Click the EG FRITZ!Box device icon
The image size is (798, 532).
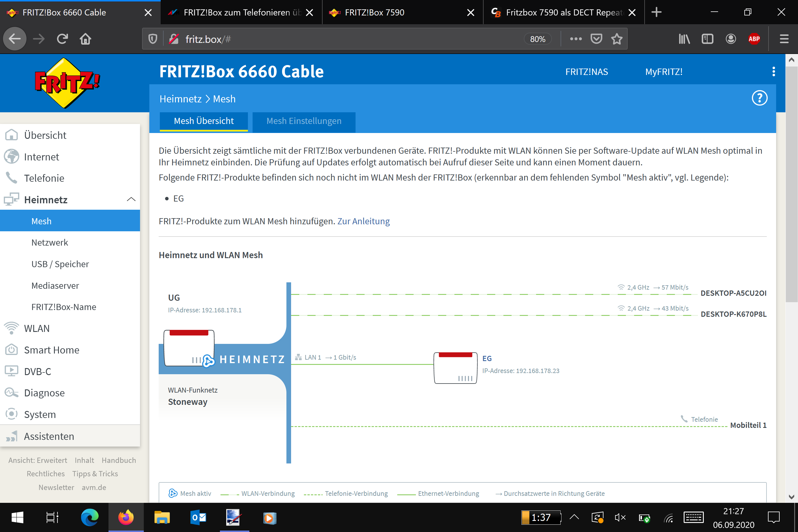pos(455,368)
